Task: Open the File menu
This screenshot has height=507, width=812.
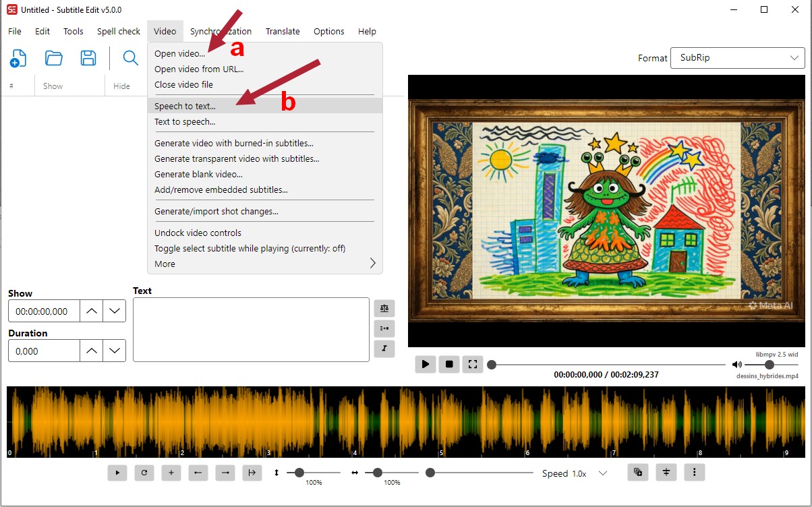Action: (x=15, y=31)
